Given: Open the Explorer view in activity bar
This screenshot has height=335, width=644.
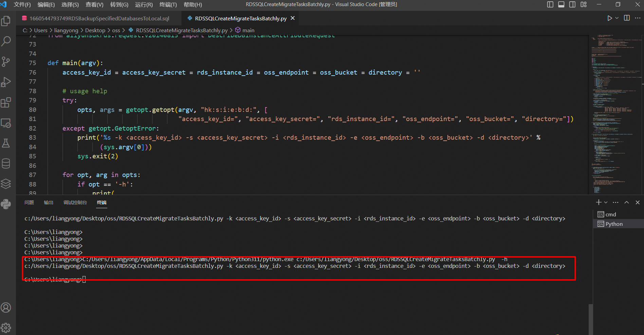Looking at the screenshot, I should point(6,21).
